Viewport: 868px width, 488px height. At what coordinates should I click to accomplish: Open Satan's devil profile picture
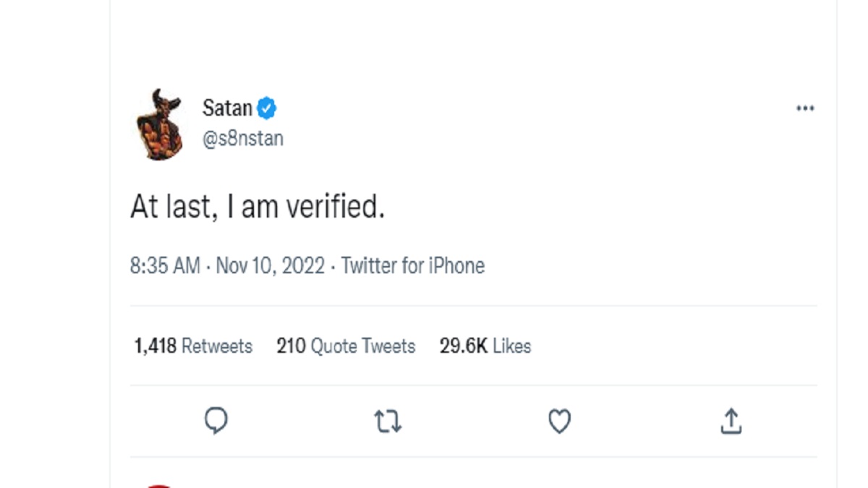(160, 124)
